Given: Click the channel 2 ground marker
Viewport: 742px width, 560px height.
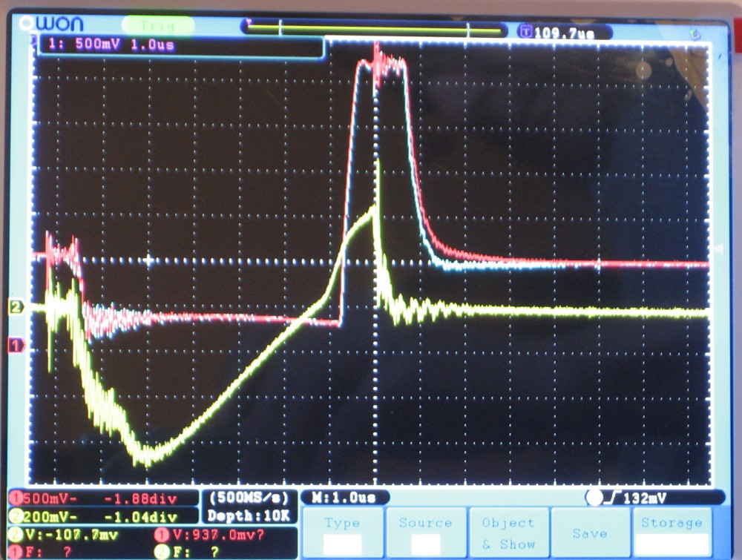Looking at the screenshot, I should point(16,307).
